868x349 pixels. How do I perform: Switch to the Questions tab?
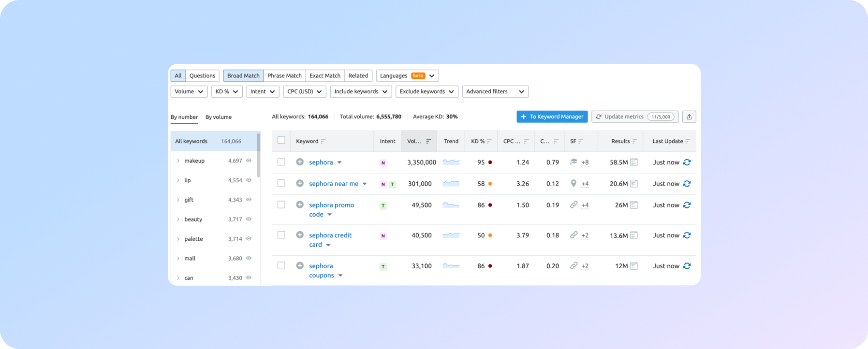coord(202,75)
